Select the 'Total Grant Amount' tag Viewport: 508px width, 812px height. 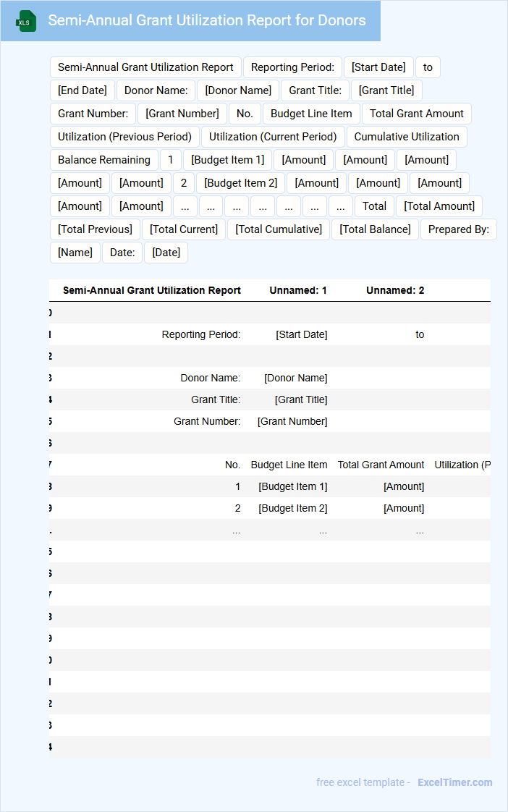416,114
